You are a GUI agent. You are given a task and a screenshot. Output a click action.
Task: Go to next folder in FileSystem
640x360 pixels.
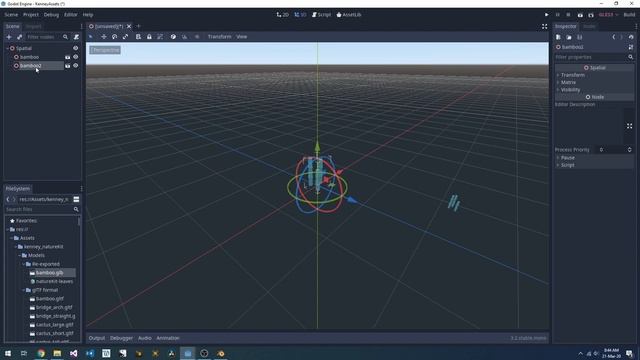14,200
